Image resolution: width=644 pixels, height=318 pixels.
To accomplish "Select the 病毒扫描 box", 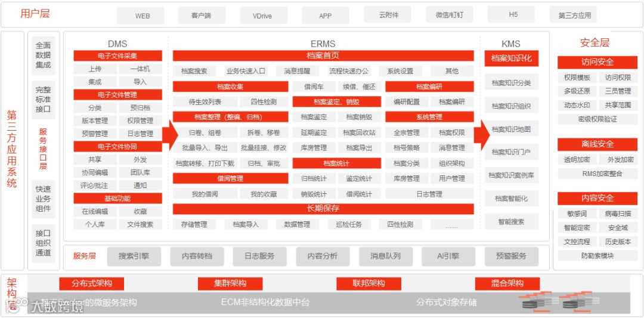I will pos(618,214).
